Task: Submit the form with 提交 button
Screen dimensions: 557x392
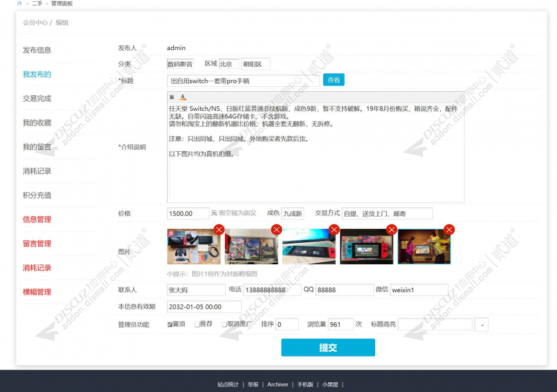Action: coord(328,347)
